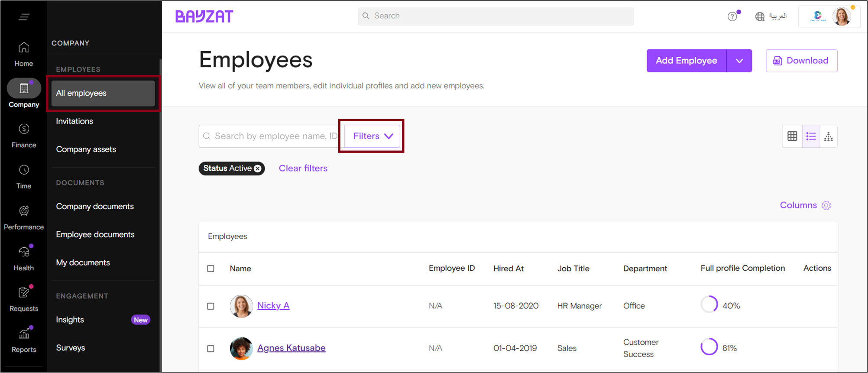Click the Clear filters link
This screenshot has width=868, height=373.
coord(303,169)
